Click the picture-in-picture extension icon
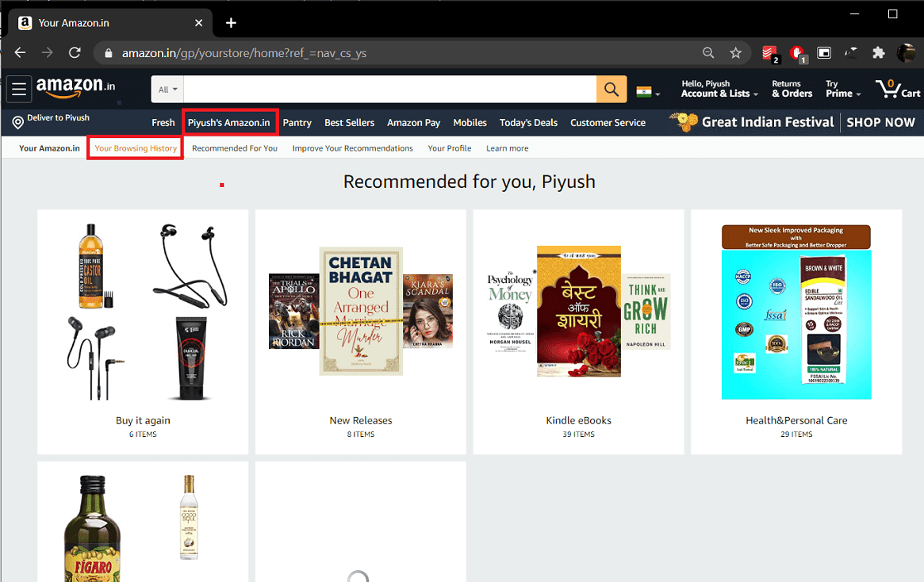 pos(823,52)
